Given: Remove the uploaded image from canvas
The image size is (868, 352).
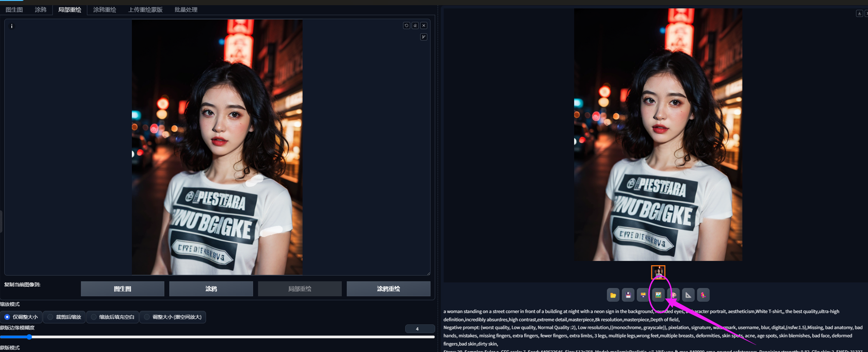Looking at the screenshot, I should click(x=423, y=25).
